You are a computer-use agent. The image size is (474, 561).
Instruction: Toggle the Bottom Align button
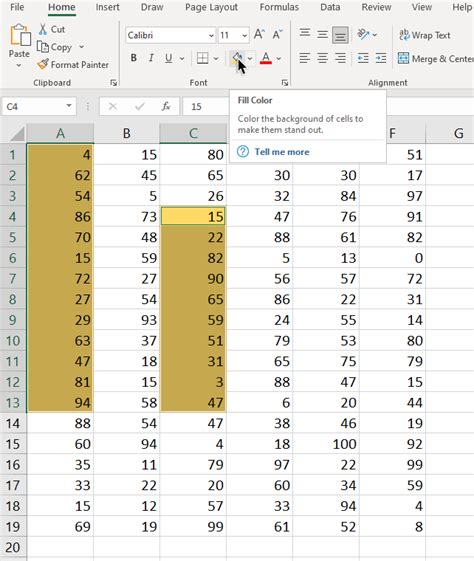pos(340,35)
